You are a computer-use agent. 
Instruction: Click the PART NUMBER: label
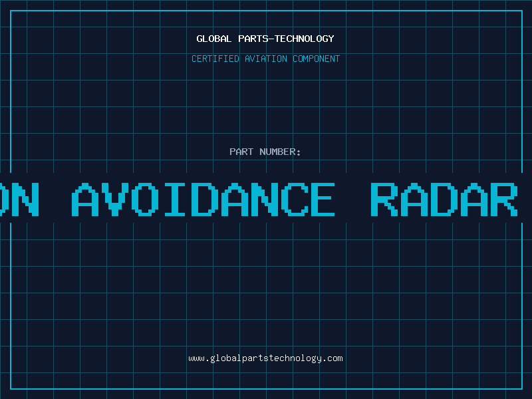265,152
